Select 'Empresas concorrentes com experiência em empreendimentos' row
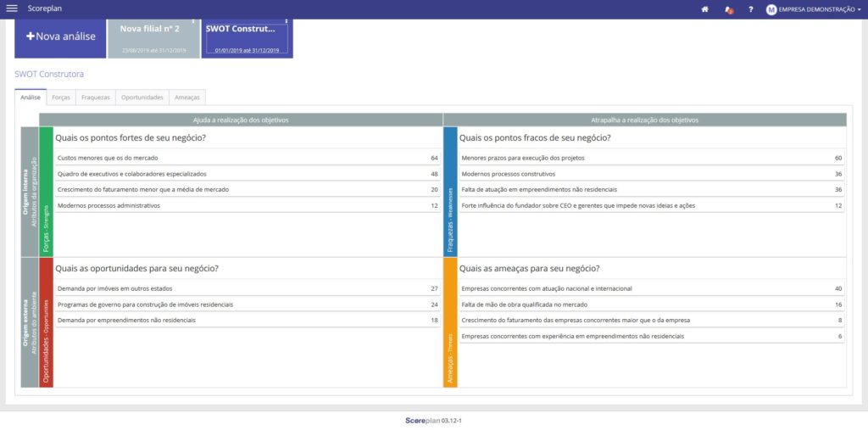 tap(652, 337)
